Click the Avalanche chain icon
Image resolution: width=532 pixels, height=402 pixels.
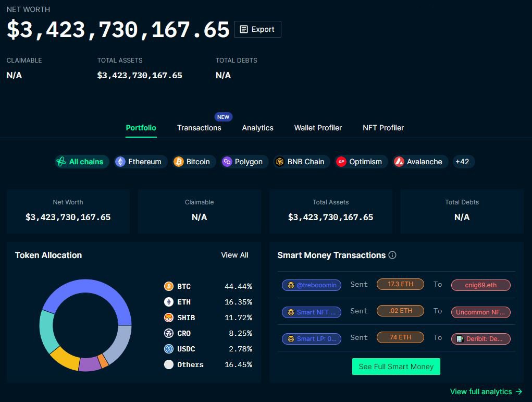[x=398, y=162]
